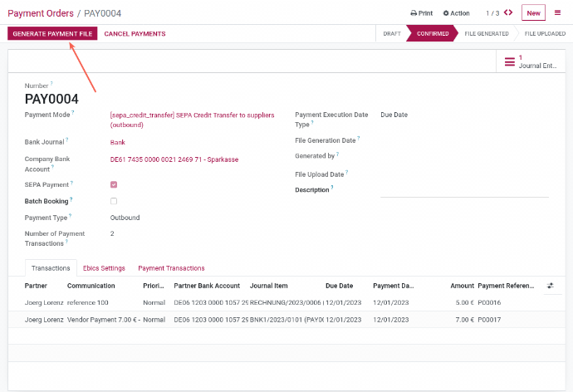Click help icon beside Batch Booking
This screenshot has height=392, width=573.
[71, 199]
